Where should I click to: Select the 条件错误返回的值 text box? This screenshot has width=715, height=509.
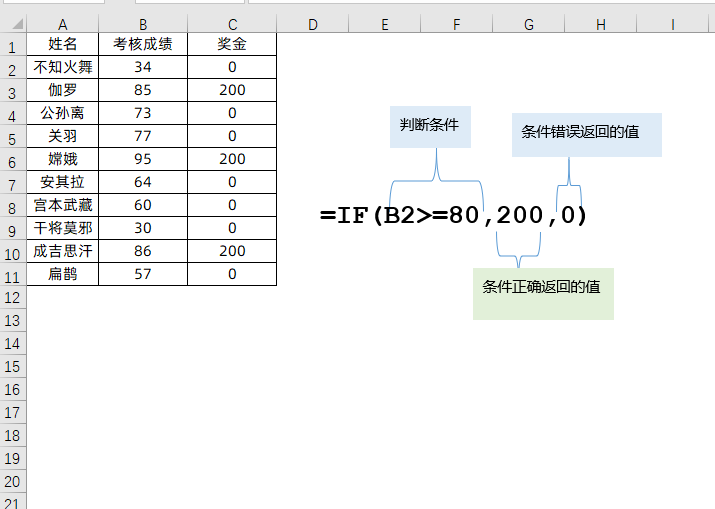(x=586, y=135)
